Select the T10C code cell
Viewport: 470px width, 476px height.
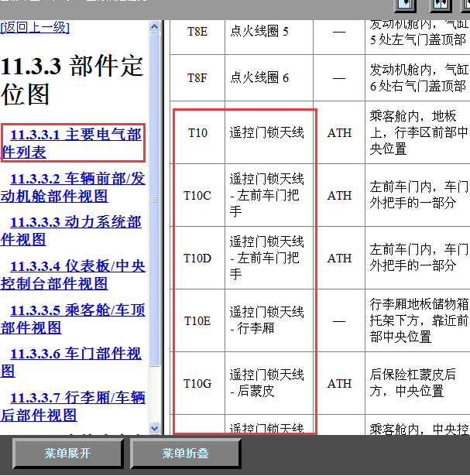(x=197, y=195)
